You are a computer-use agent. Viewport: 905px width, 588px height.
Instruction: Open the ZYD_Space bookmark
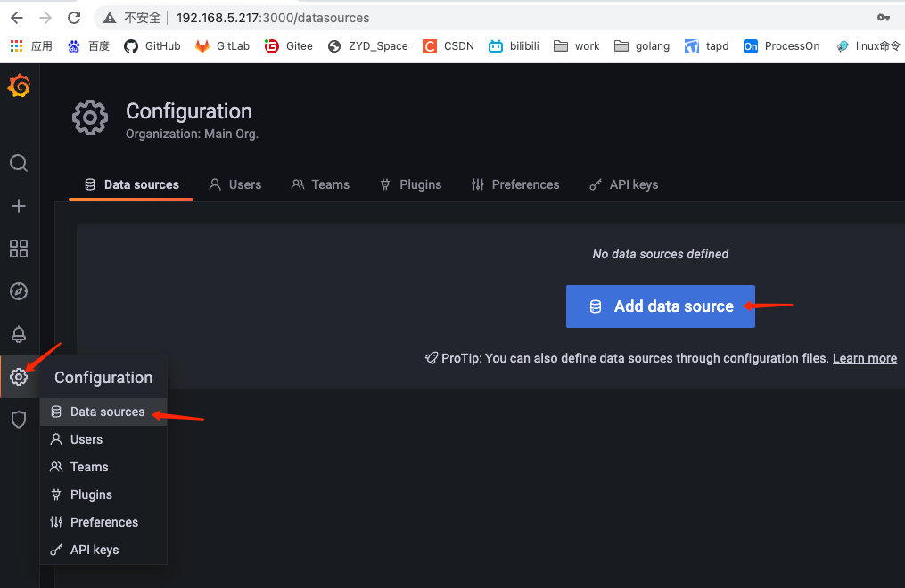(367, 46)
